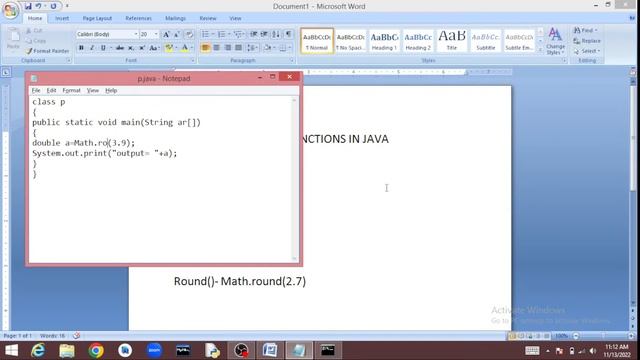Switch to the References ribbon tab

tap(138, 18)
